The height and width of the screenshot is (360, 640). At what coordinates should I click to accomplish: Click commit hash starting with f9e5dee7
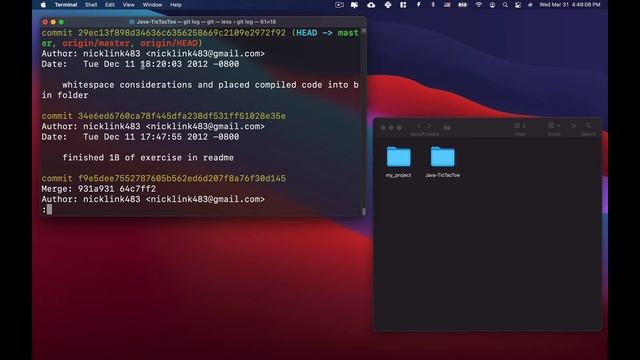pyautogui.click(x=182, y=178)
